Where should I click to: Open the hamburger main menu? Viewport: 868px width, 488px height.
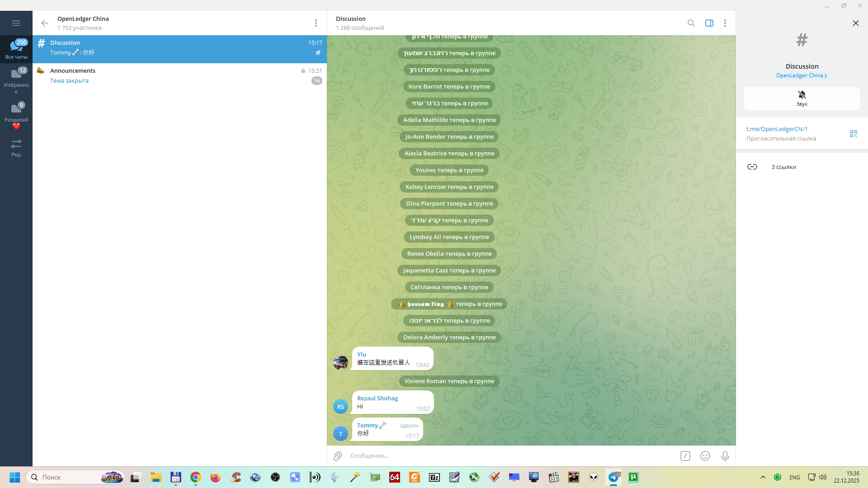tap(16, 23)
